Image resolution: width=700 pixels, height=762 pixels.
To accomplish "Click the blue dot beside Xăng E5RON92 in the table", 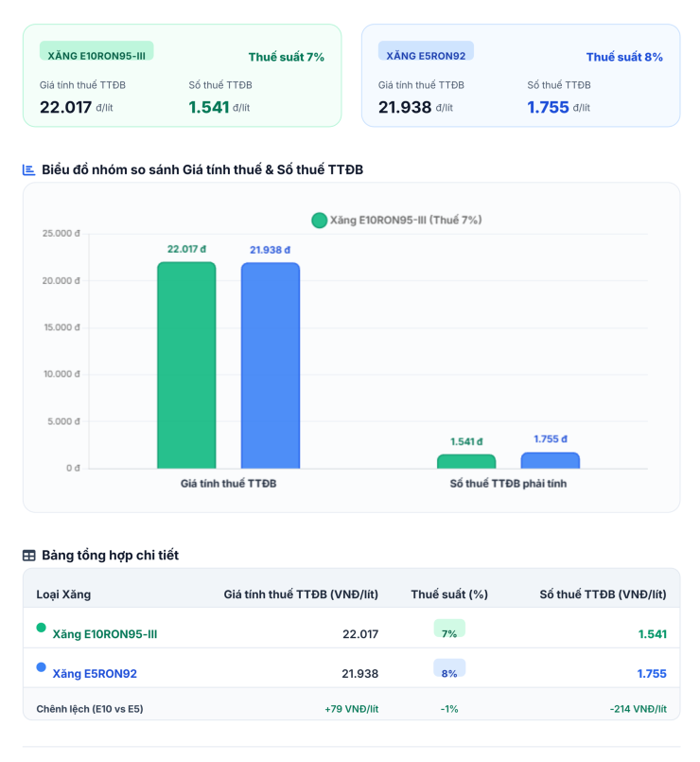I will pyautogui.click(x=42, y=667).
